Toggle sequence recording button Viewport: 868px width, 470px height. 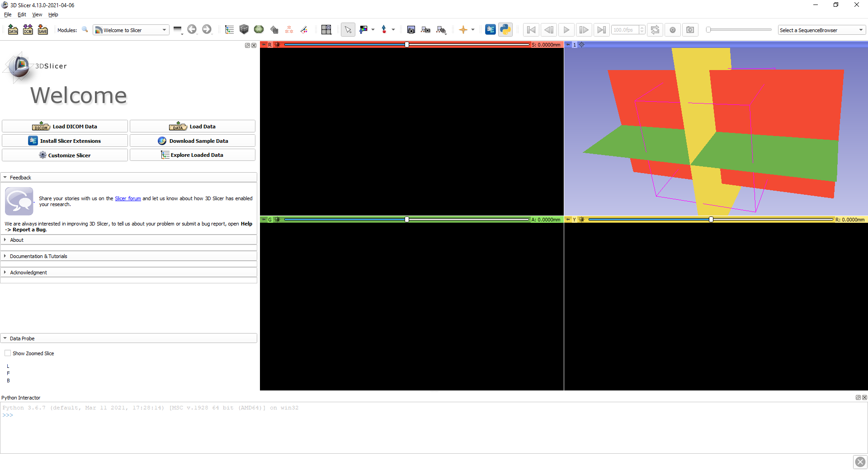click(x=673, y=30)
